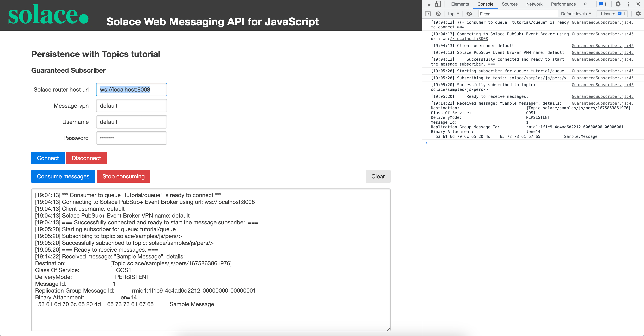644x336 pixels.
Task: Open console settings gear icon
Action: (638, 14)
